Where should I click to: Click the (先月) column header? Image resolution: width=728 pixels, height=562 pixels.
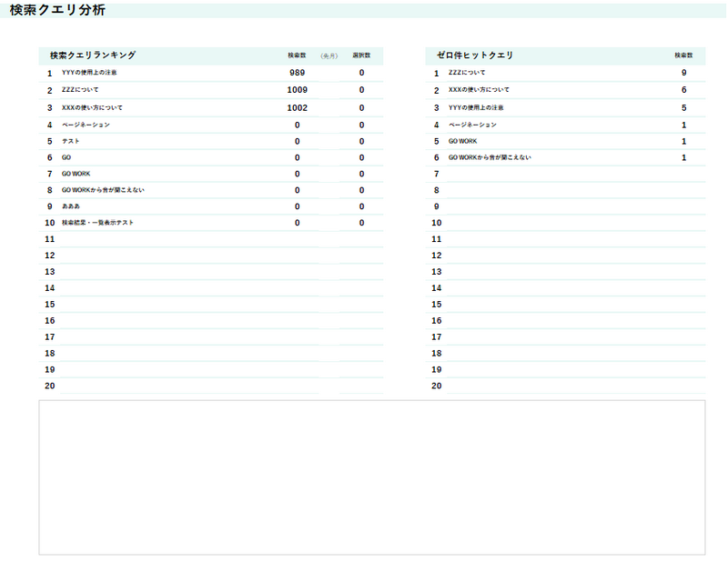click(x=329, y=55)
